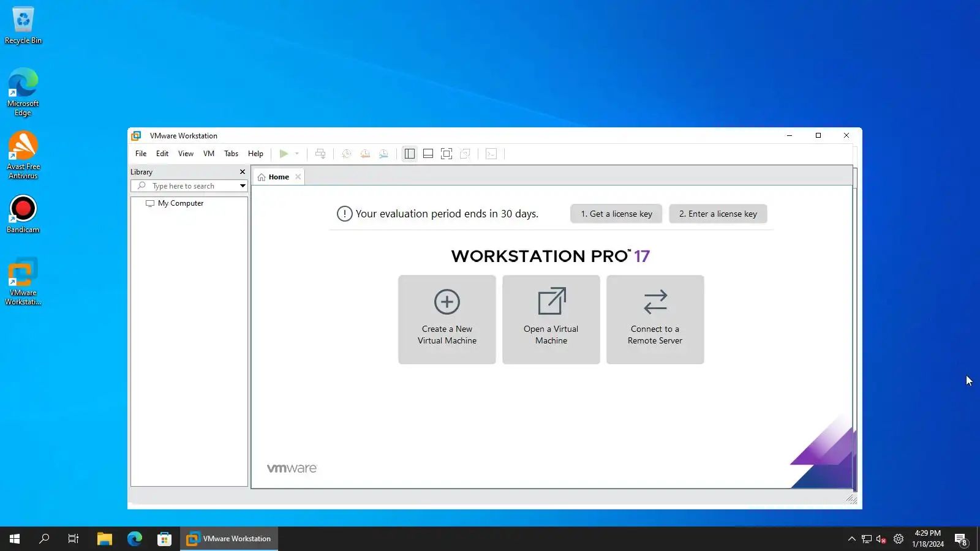980x551 pixels.
Task: Click VMware Workstation taskbar button
Action: [229, 539]
